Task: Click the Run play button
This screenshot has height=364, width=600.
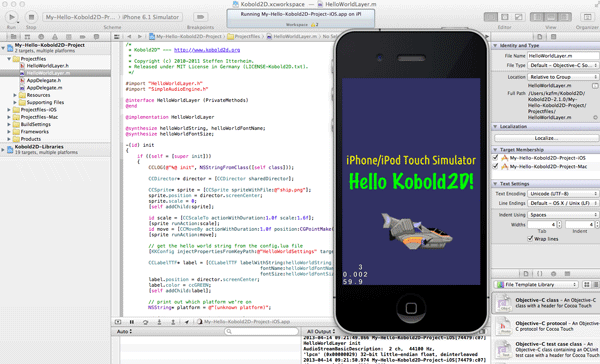Action: coord(12,17)
